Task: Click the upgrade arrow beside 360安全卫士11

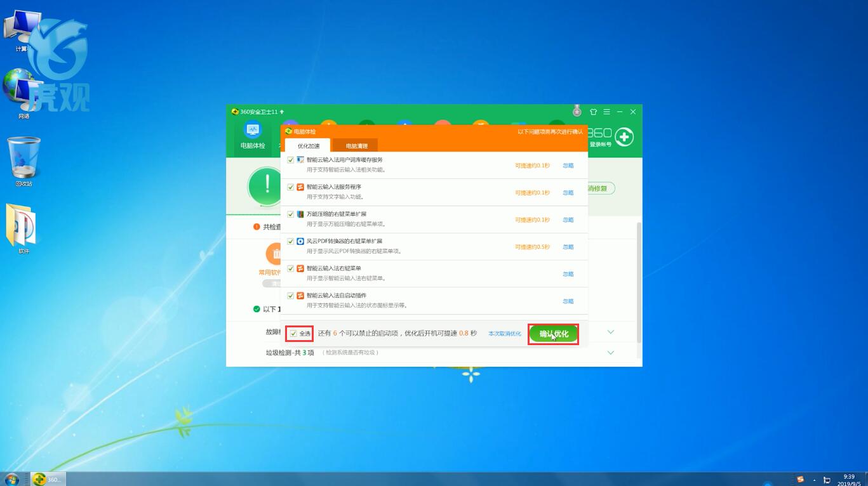Action: coord(282,112)
